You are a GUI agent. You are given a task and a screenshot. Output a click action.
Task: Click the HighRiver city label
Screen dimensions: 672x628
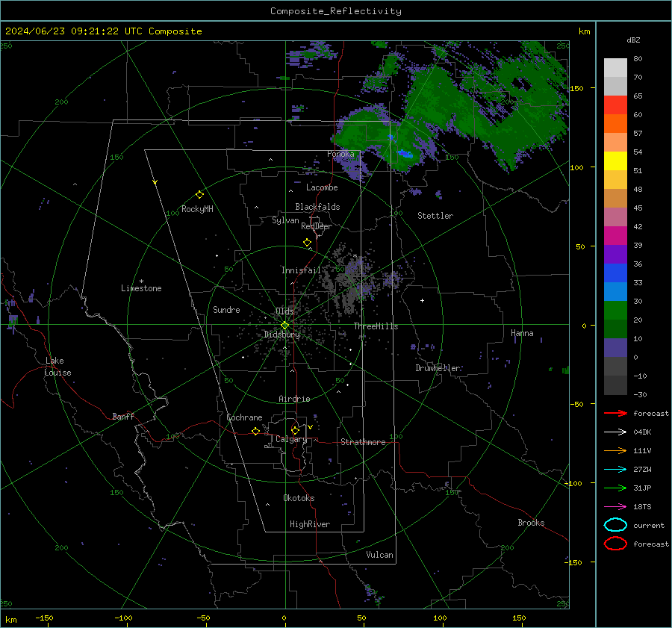(x=310, y=524)
